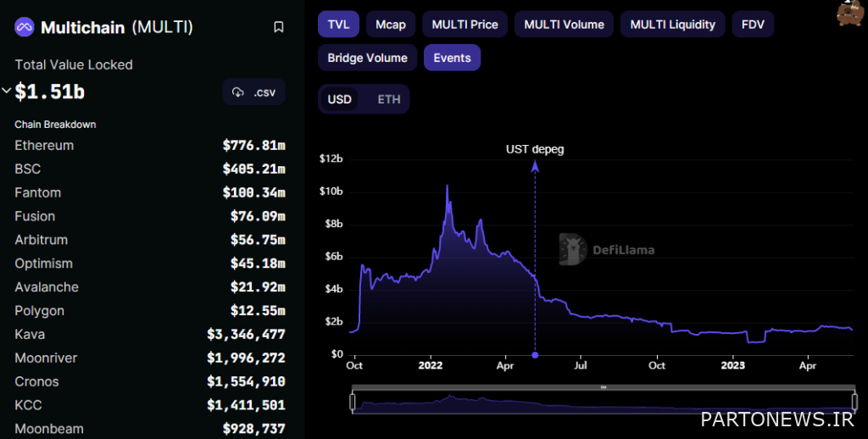Click the $12b label on the value axis
The width and height of the screenshot is (868, 439).
pos(331,158)
